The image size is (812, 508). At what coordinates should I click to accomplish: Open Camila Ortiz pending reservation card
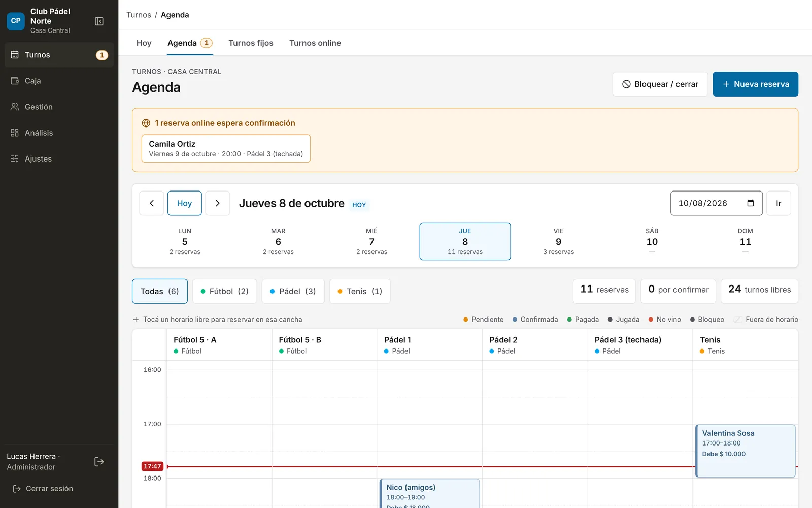(226, 148)
